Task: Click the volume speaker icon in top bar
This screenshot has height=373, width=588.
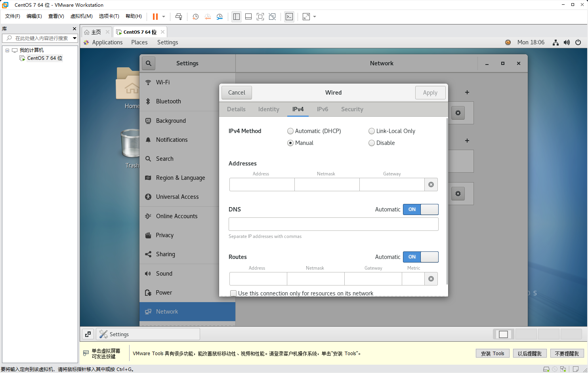Action: [x=567, y=42]
